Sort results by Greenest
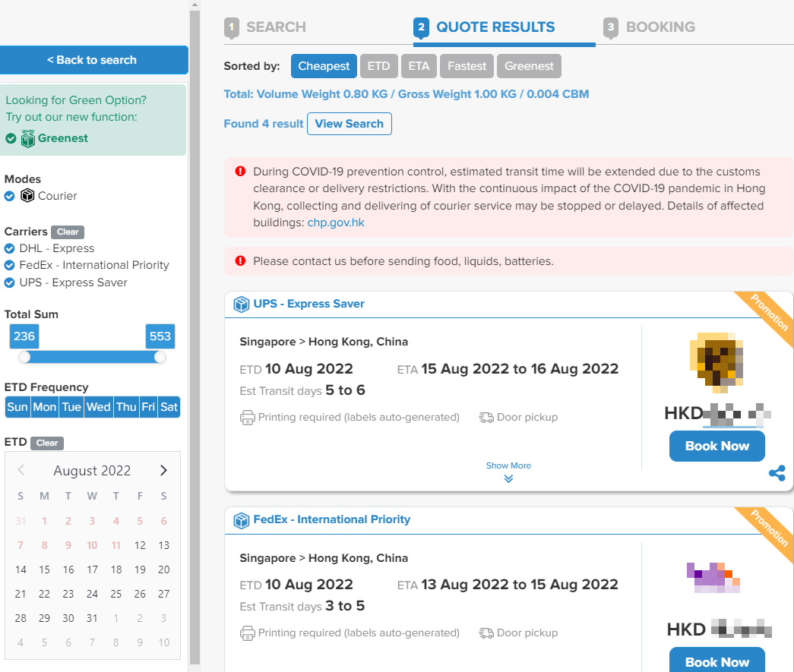794x672 pixels. (x=529, y=66)
